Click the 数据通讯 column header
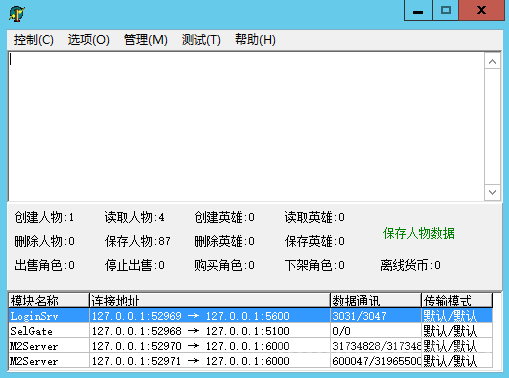Screen dimensions: 509x378 (x=376, y=301)
